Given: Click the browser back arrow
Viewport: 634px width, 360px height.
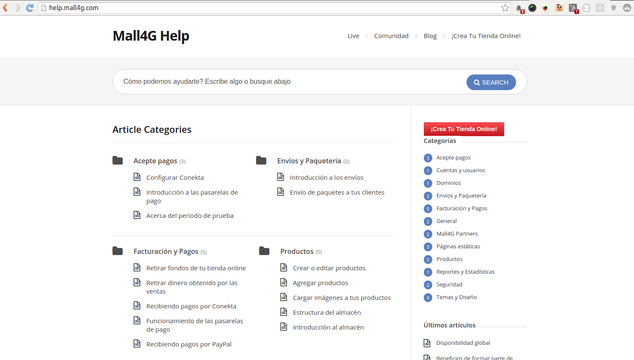Looking at the screenshot, I should click(5, 8).
